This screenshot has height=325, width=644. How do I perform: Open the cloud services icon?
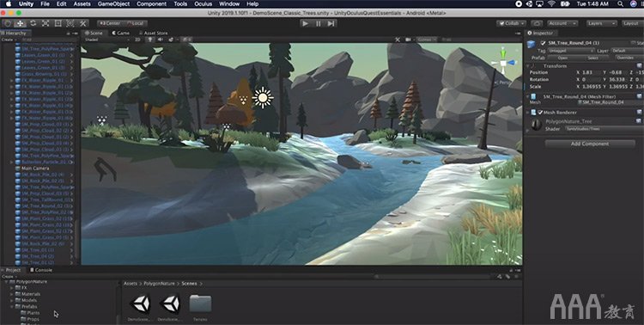pos(537,23)
